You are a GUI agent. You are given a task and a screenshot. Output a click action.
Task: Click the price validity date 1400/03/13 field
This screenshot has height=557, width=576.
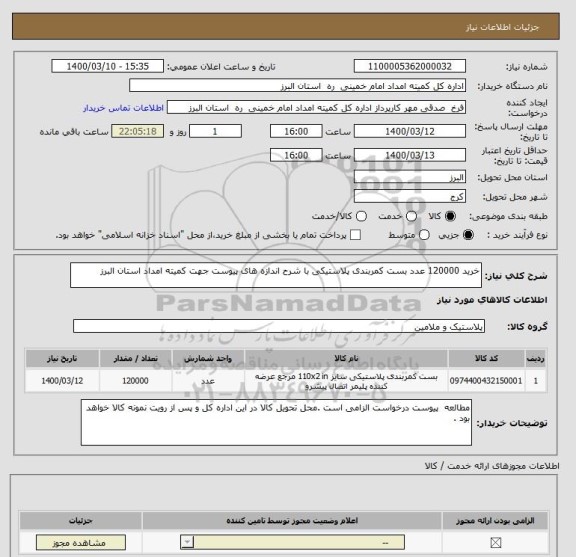410,155
